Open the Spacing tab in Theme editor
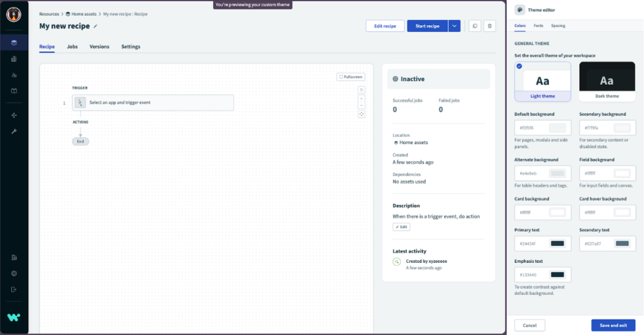 pyautogui.click(x=558, y=25)
